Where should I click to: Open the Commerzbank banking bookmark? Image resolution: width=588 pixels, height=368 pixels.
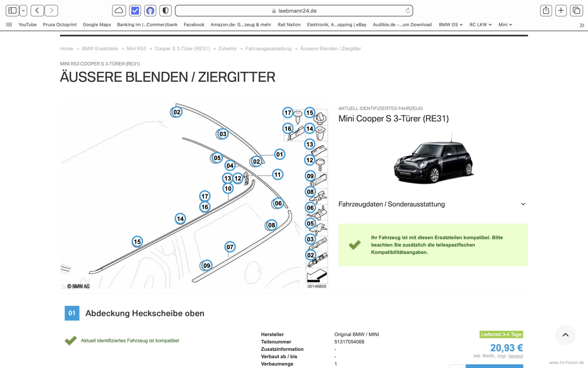[x=147, y=25]
